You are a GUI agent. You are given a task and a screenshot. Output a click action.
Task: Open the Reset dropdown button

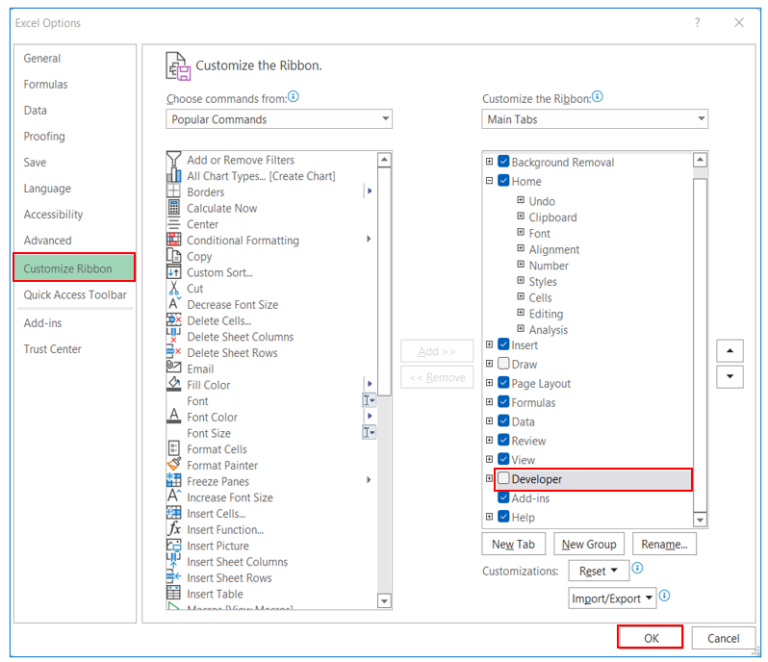tap(599, 571)
